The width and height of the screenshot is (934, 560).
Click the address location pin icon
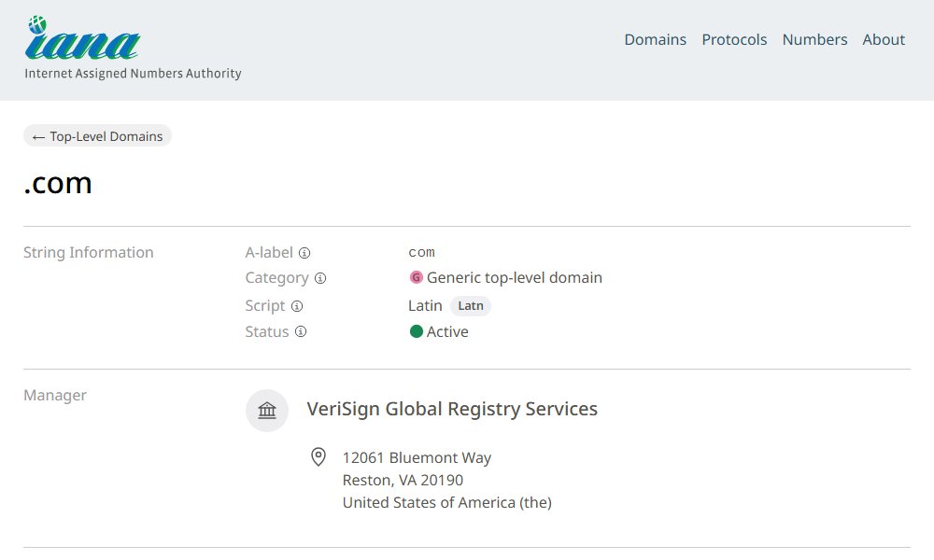318,457
